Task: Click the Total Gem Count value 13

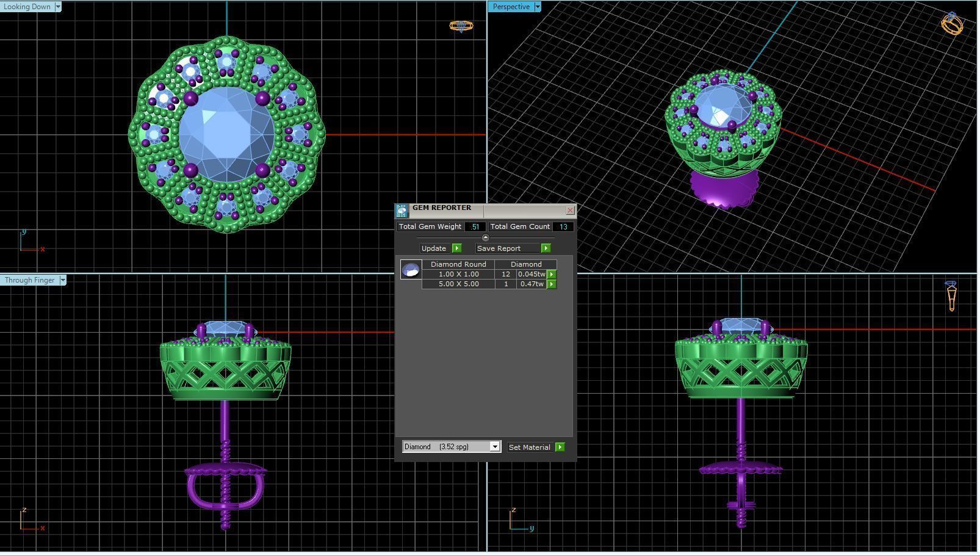Action: 563,226
